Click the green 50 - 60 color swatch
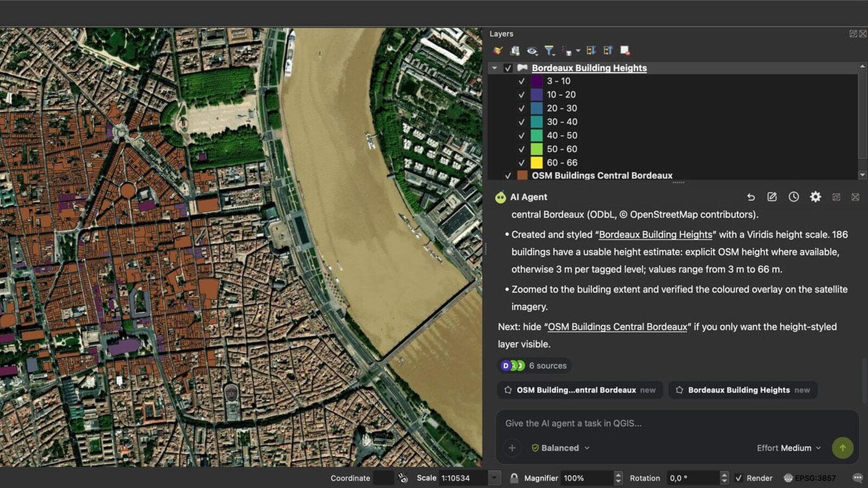Viewport: 868px width, 488px height. tap(537, 149)
